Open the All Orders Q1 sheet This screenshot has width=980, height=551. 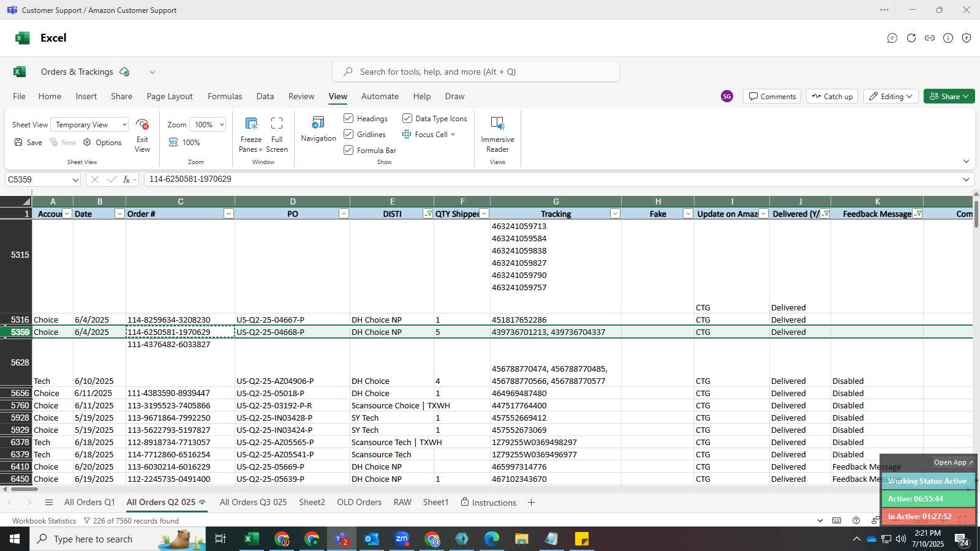click(x=89, y=502)
